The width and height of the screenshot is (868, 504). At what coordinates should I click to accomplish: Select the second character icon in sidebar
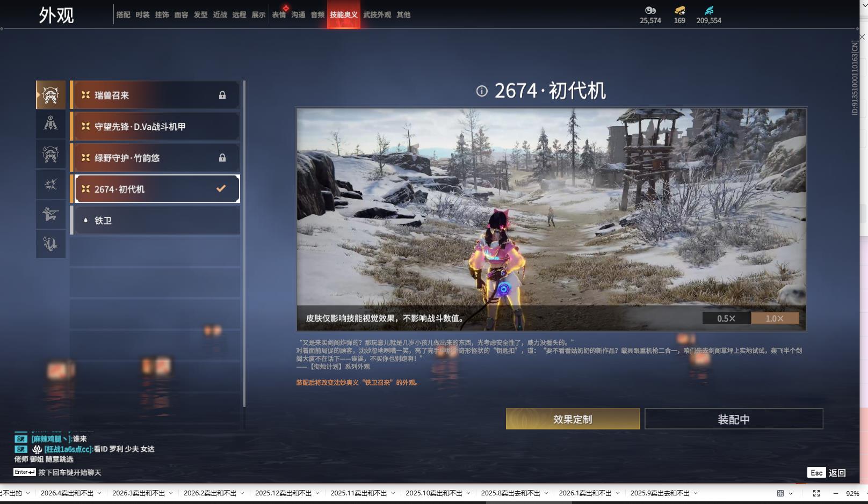click(x=50, y=125)
